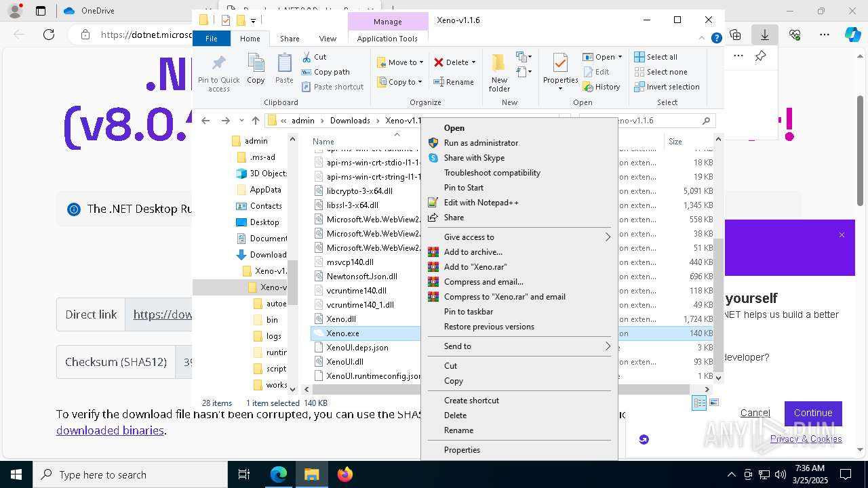Expand the Open dropdown arrow in the ribbon
868x488 pixels.
(x=619, y=57)
